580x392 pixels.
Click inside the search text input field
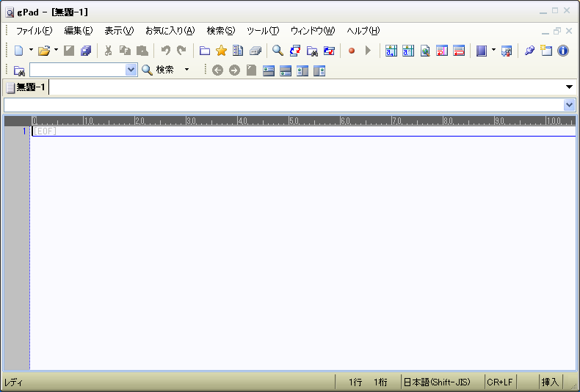(x=77, y=70)
